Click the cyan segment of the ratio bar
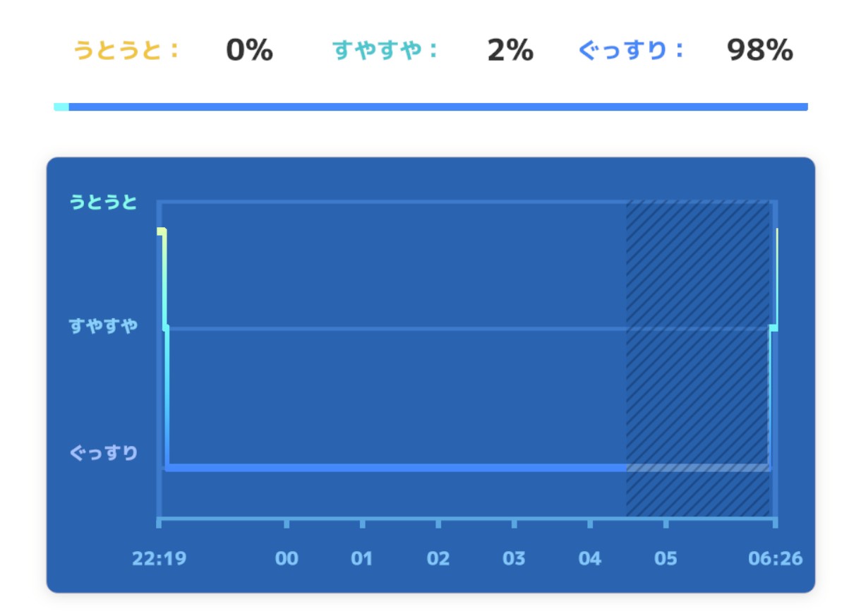Viewport: 861px width, 616px height. pos(61,107)
